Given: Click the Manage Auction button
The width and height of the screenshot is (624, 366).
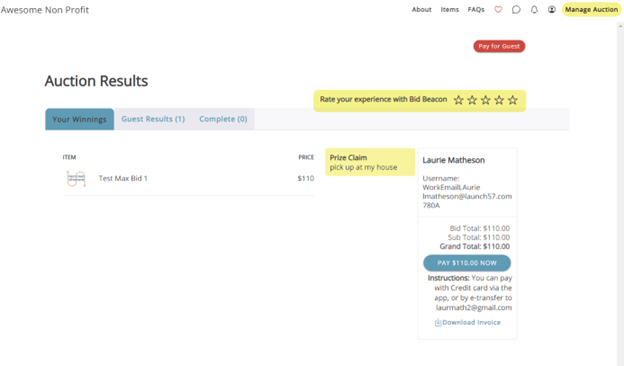Looking at the screenshot, I should (591, 10).
